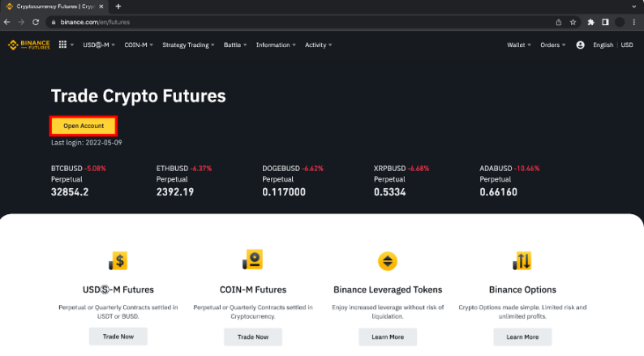Reload the page with refresh icon
The height and width of the screenshot is (356, 644).
click(36, 22)
